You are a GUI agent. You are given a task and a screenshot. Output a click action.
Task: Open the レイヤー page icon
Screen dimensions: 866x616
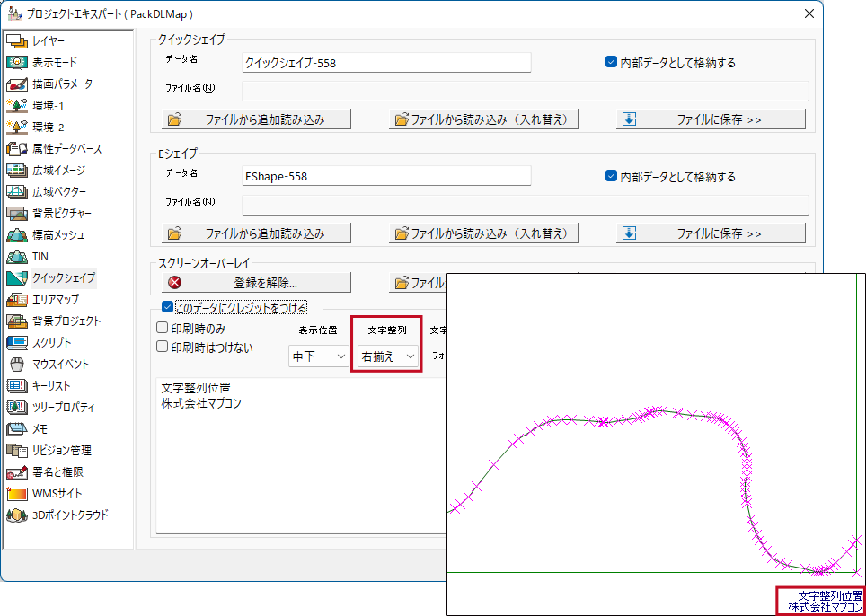(16, 40)
